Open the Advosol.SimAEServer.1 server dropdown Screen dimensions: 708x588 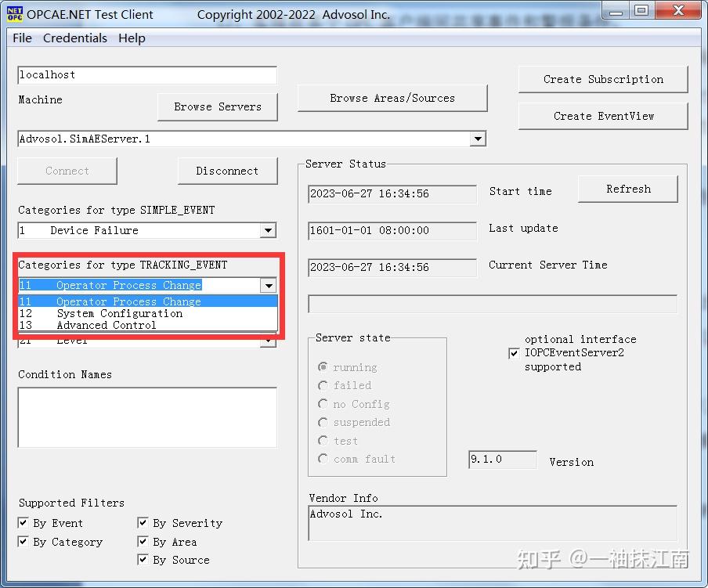coord(478,139)
